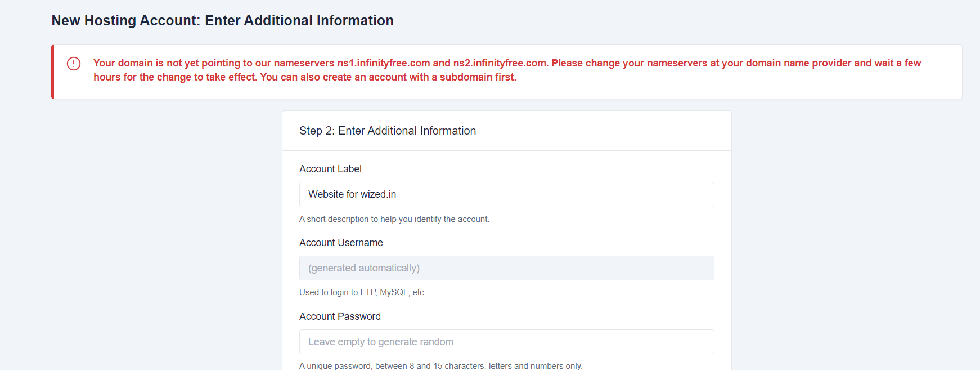Click the word "MySQL" in the username hint
The width and height of the screenshot is (980, 370).
(x=394, y=292)
